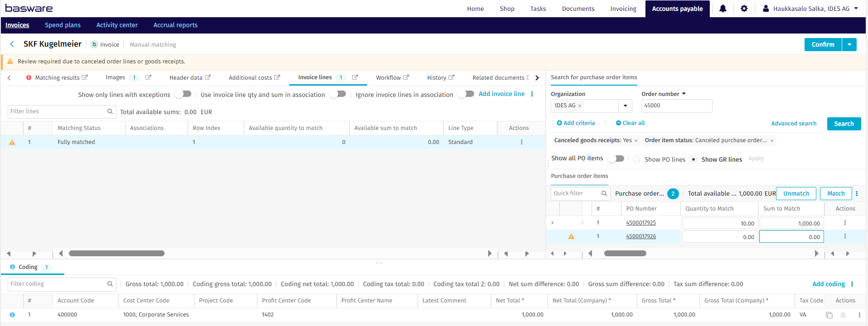Remove the IDES AG organization chip

click(580, 106)
